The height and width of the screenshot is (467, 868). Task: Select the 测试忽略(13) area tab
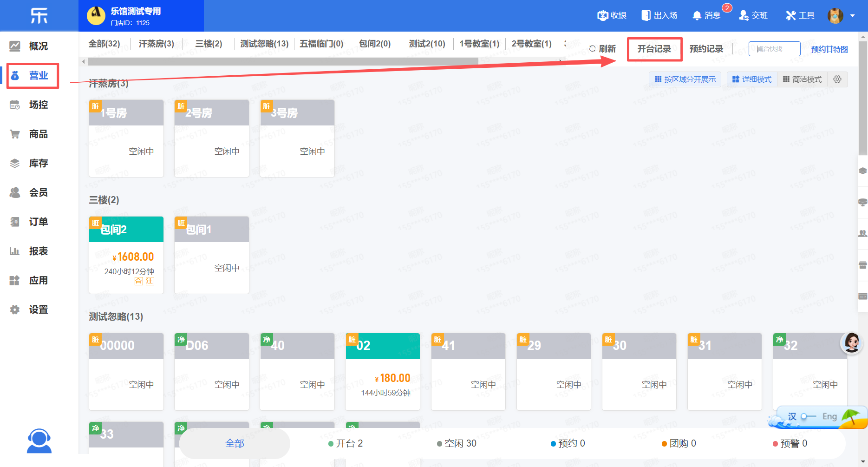pos(264,44)
